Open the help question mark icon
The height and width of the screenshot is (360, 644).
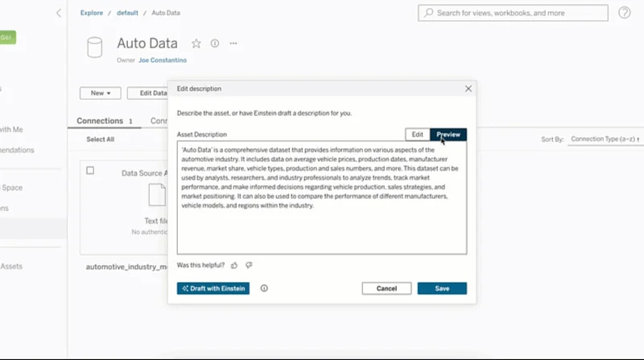pyautogui.click(x=625, y=13)
